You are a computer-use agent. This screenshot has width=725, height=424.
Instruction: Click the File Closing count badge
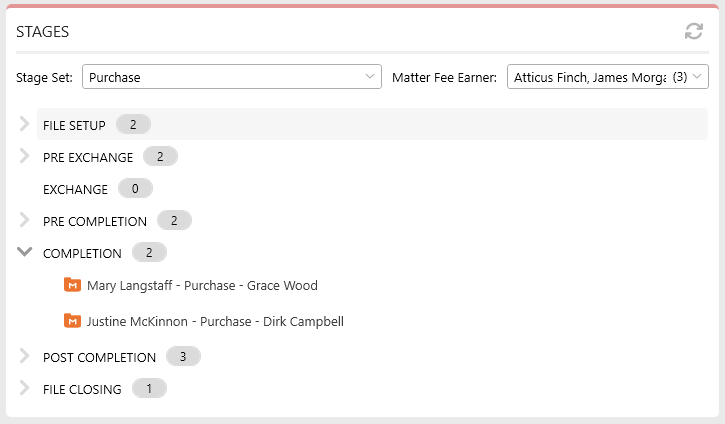pos(149,388)
